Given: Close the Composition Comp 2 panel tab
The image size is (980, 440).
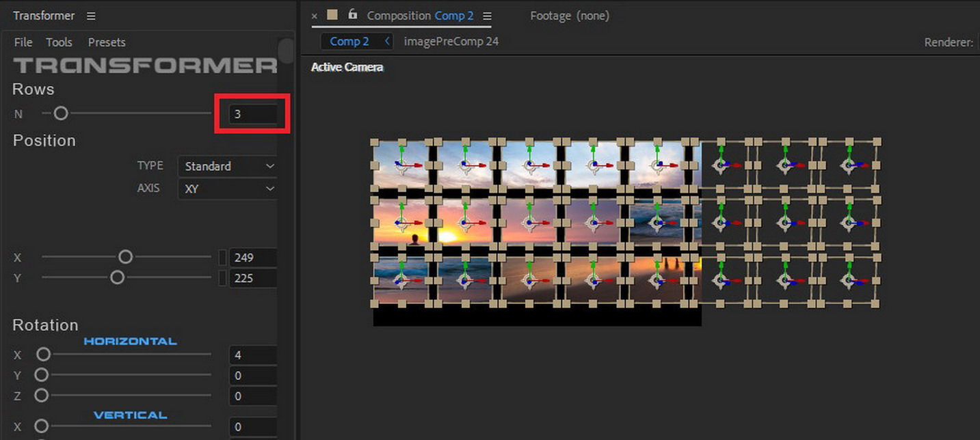Looking at the screenshot, I should tap(315, 16).
